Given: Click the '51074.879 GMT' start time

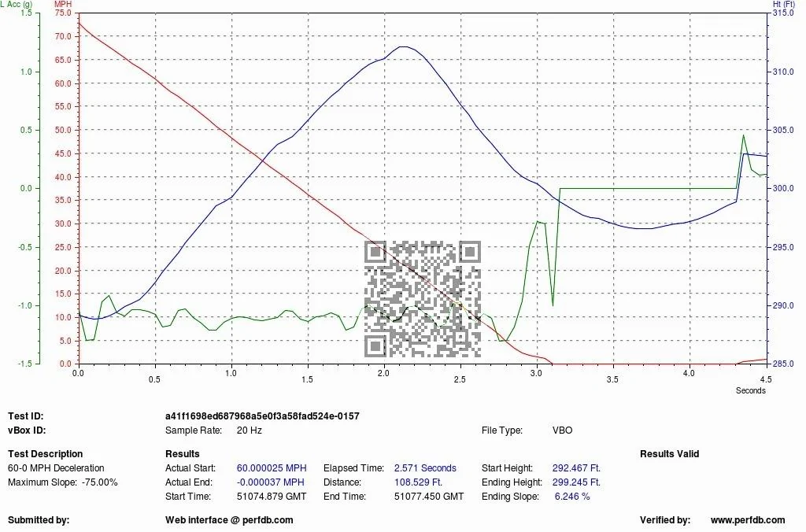Looking at the screenshot, I should 272,497.
